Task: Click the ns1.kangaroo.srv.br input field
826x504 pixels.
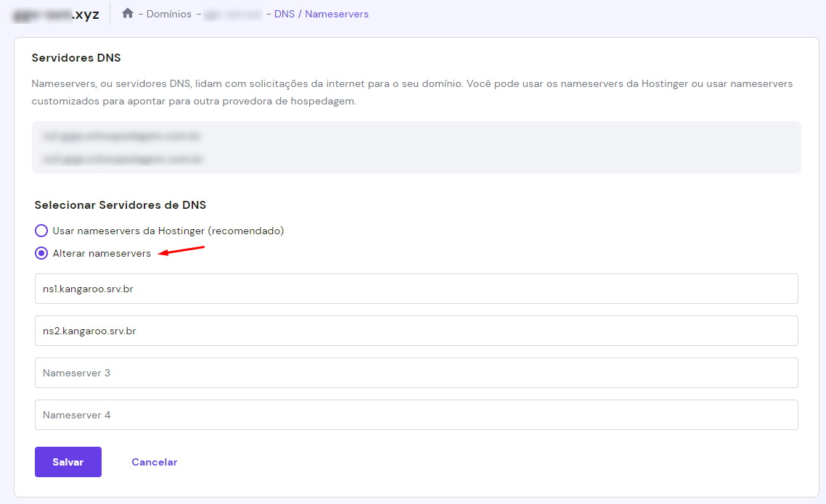Action: 416,289
